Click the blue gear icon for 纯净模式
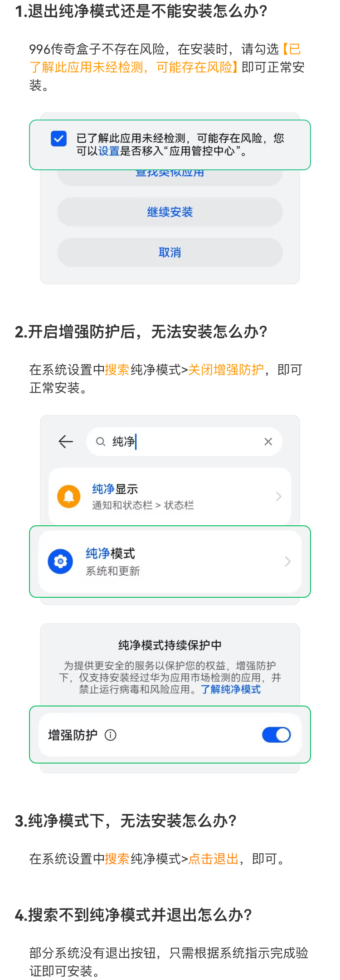Viewport: 340px width, 980px height. [x=60, y=562]
